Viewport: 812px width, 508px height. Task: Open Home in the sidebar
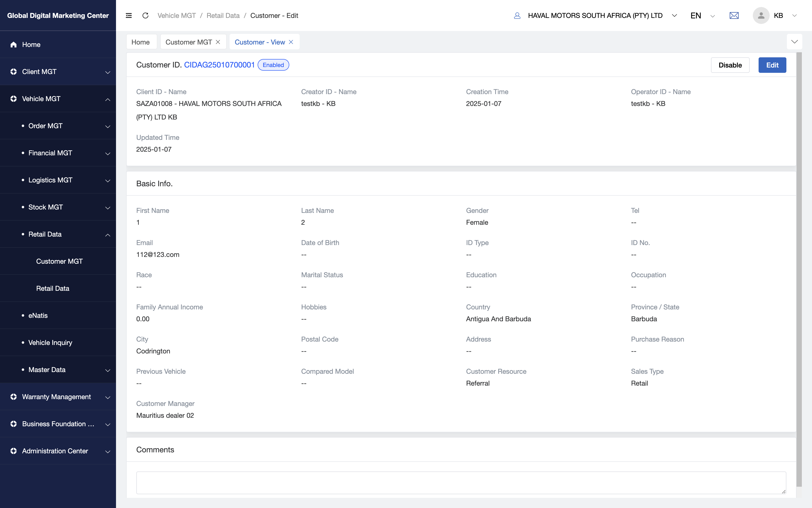tap(58, 44)
